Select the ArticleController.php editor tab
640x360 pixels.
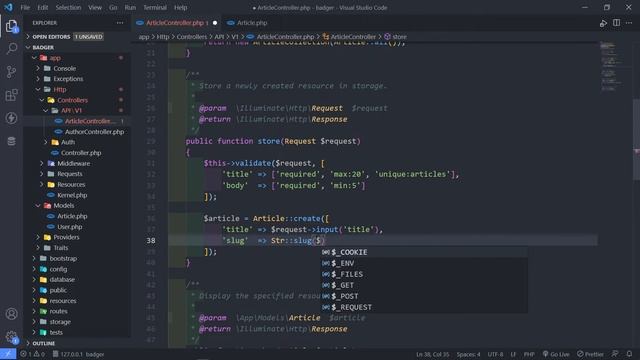point(176,23)
